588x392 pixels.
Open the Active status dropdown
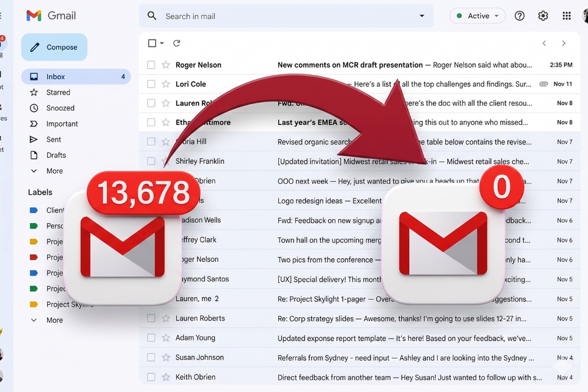tap(477, 16)
